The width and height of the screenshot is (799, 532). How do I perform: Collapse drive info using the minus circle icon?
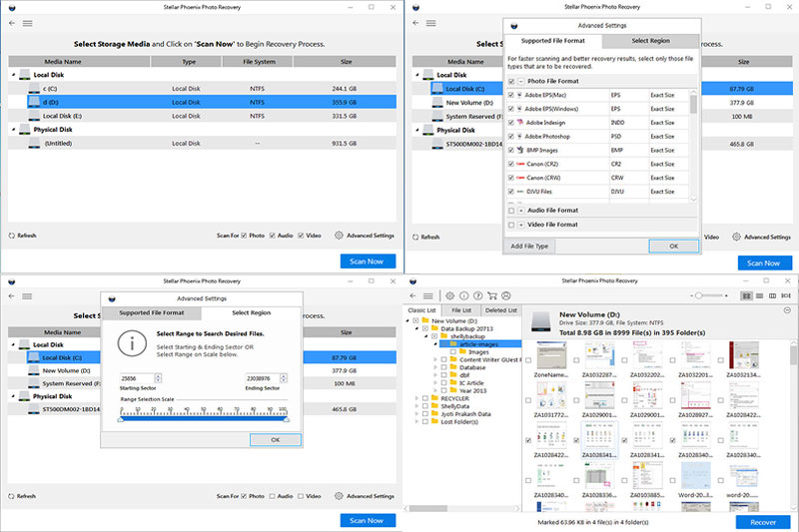pos(787,310)
